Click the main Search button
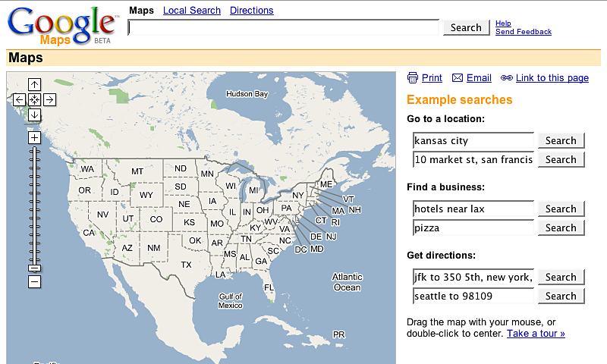 pos(466,27)
